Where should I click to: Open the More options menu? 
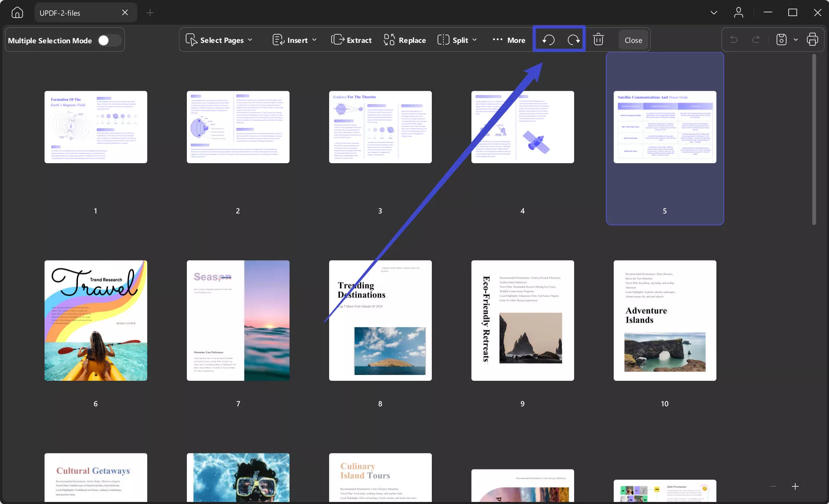pos(509,40)
